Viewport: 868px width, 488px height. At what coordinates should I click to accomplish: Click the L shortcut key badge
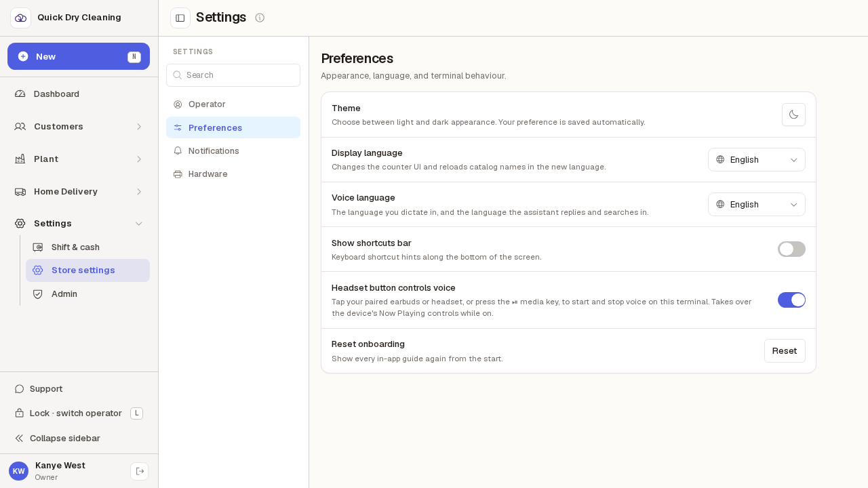136,413
